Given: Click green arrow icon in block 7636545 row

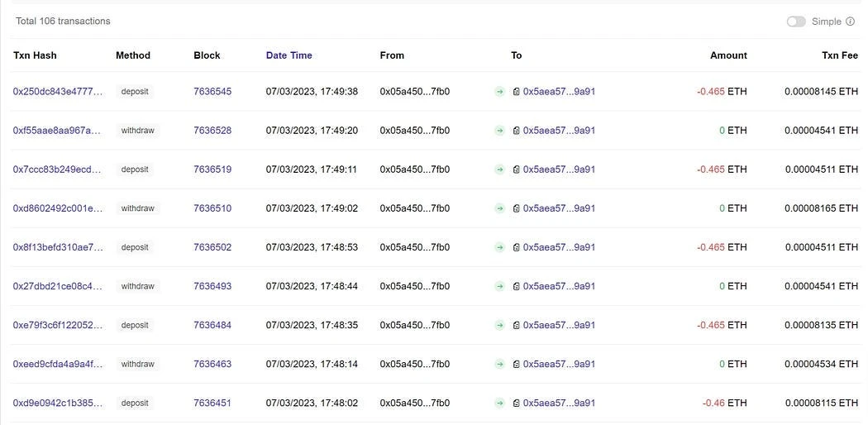Looking at the screenshot, I should pos(500,92).
